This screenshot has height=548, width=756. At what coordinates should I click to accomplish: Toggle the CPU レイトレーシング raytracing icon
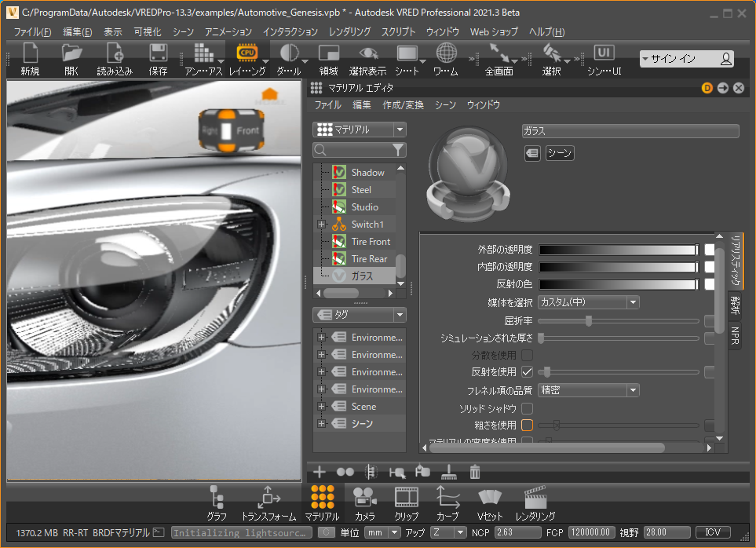(x=247, y=54)
